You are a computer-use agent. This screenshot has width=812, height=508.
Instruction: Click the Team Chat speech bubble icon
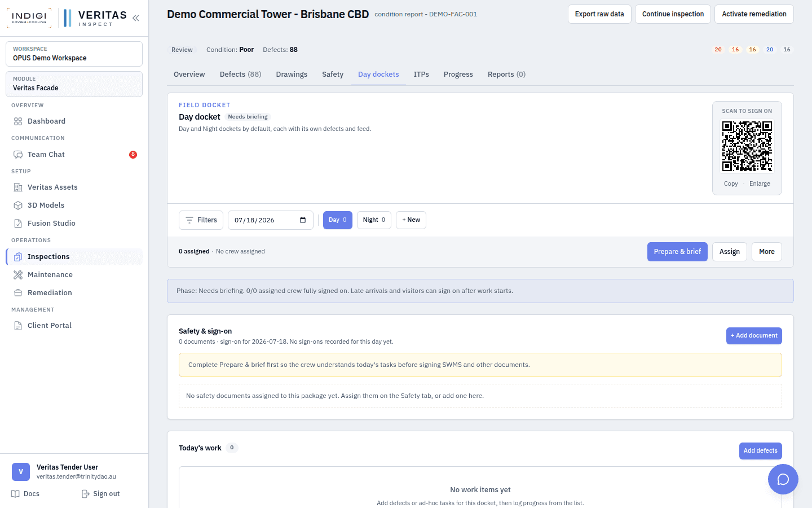point(18,155)
